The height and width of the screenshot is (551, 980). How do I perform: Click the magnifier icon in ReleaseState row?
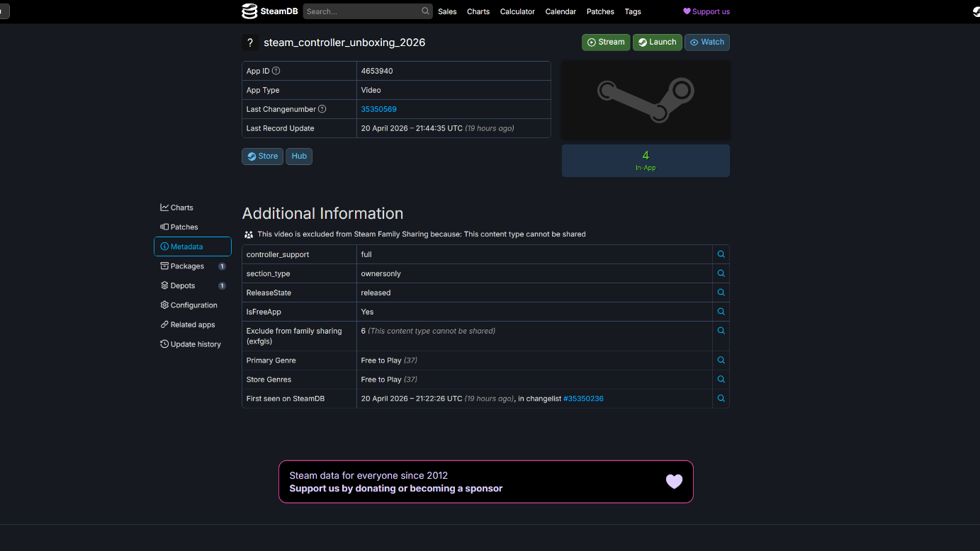(721, 292)
